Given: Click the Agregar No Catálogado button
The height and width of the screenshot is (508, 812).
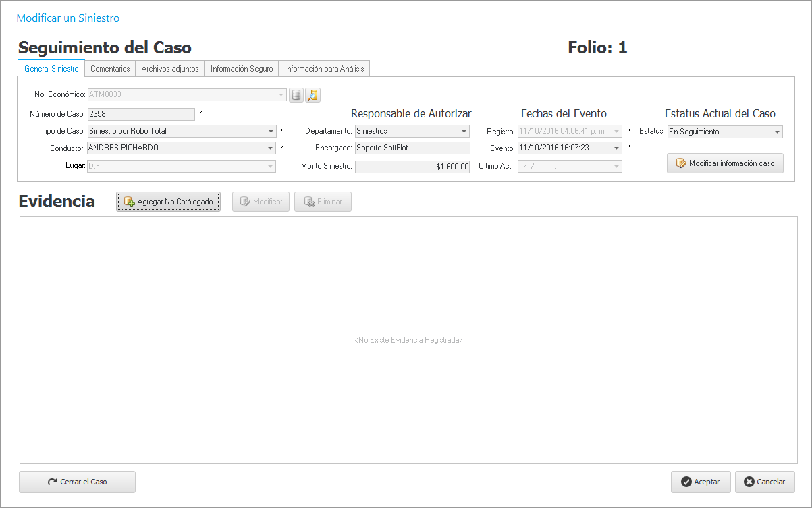Looking at the screenshot, I should (x=168, y=202).
